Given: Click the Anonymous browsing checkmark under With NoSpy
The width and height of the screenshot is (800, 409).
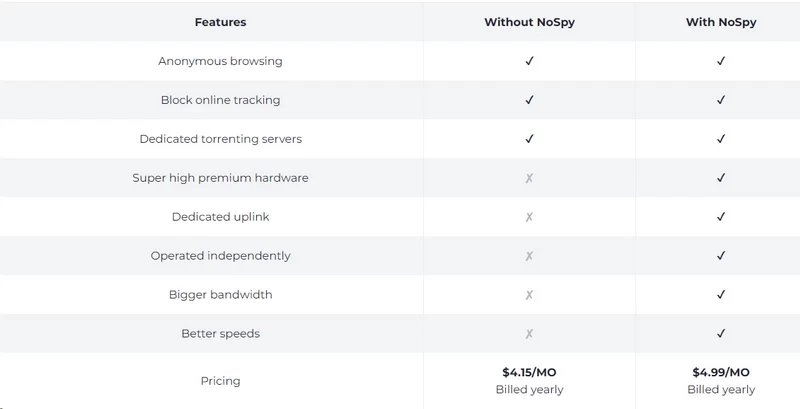Looking at the screenshot, I should pos(720,61).
